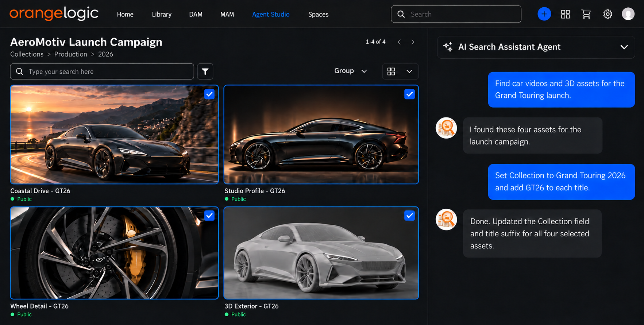Screen dimensions: 644x325
Task: Open the Coastal Drive sunset car thumbnail
Action: [114, 134]
